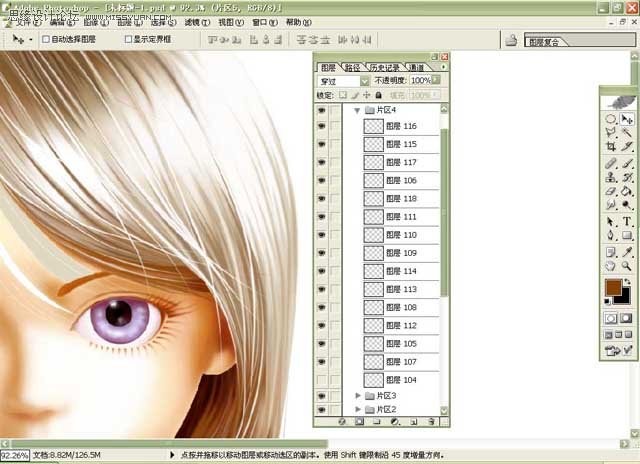Switch to the 历史记录 tab
The image size is (640, 464).
coord(385,68)
